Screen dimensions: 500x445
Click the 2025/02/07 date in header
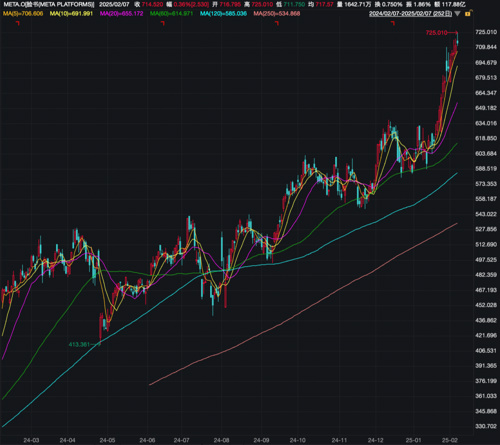pyautogui.click(x=114, y=4)
